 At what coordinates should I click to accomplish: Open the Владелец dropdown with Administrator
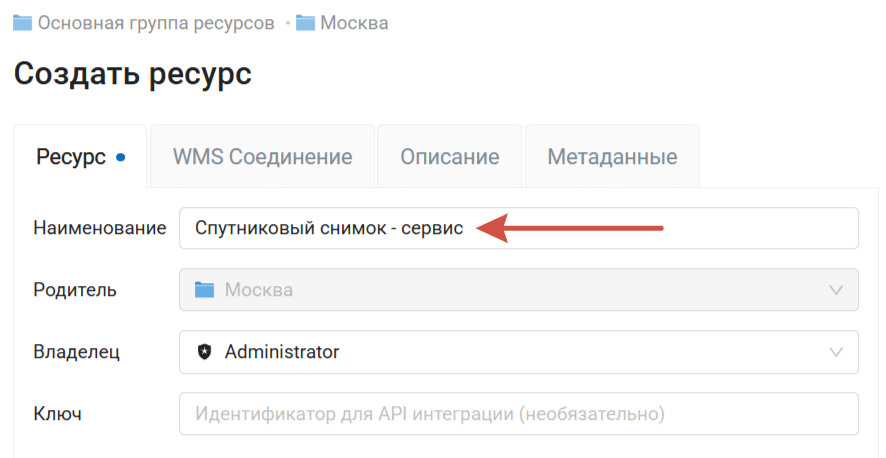click(518, 352)
